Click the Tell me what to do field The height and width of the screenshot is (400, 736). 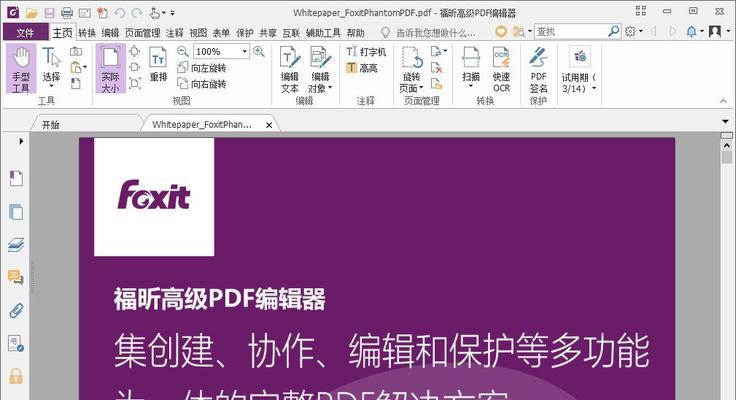pos(428,32)
